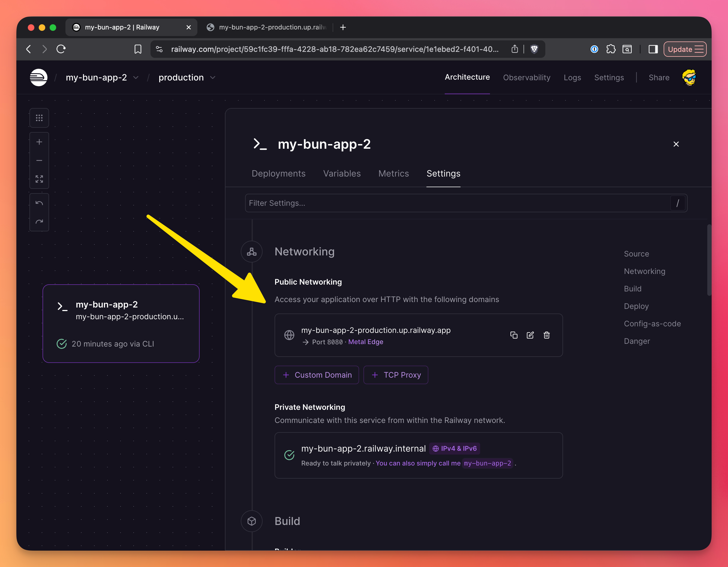
Task: Delete the public domain with trash icon
Action: click(x=546, y=335)
